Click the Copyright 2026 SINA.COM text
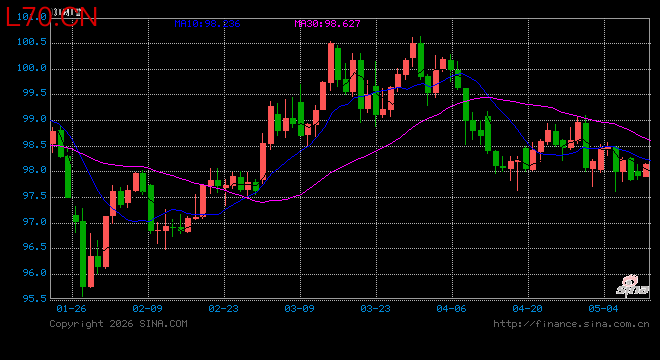The image size is (660, 360). (x=118, y=324)
